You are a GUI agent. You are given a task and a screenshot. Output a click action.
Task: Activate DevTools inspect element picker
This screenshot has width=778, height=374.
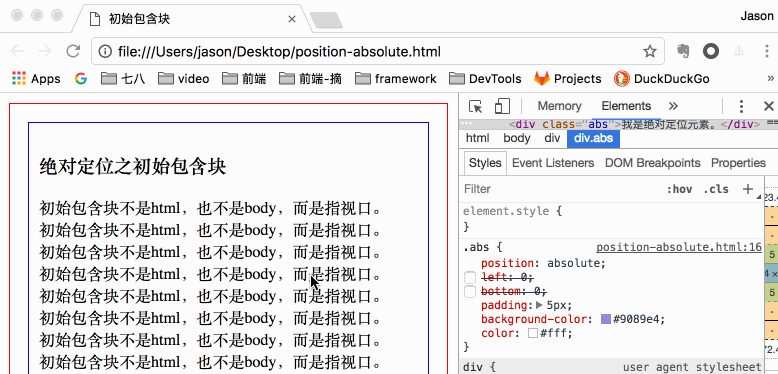pyautogui.click(x=476, y=106)
